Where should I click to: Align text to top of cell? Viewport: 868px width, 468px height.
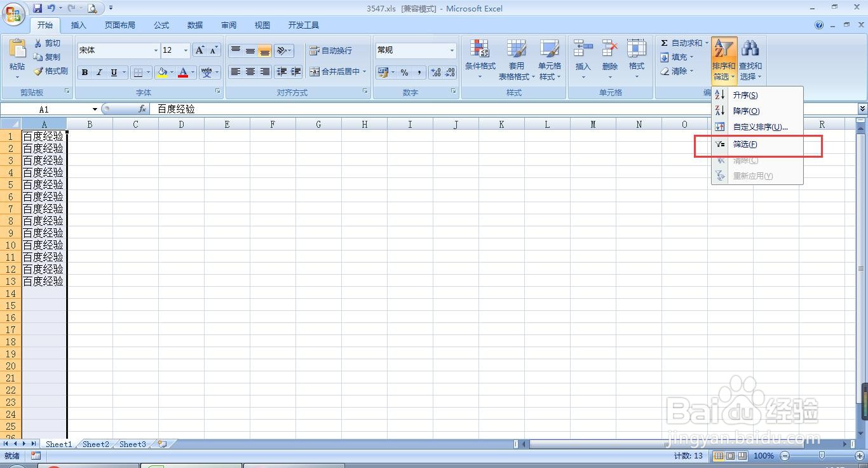pyautogui.click(x=235, y=50)
